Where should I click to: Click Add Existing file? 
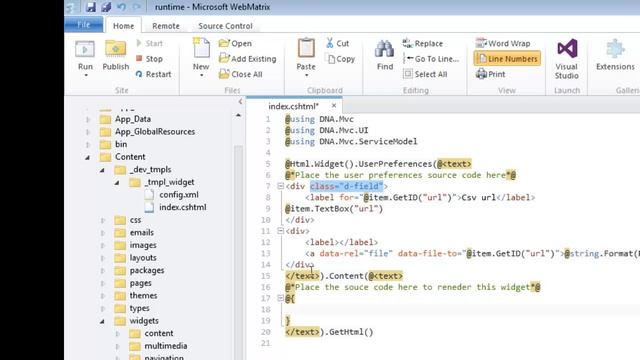[x=248, y=59]
